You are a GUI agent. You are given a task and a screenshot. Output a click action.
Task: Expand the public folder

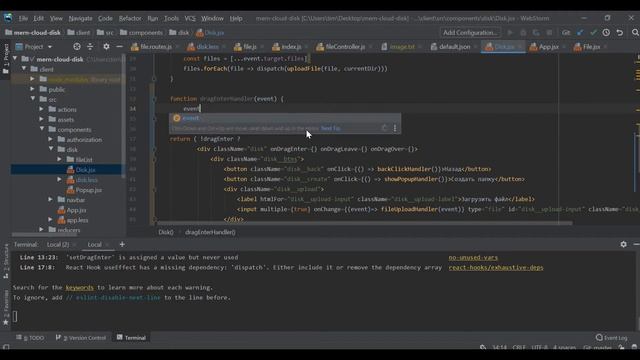click(x=32, y=89)
